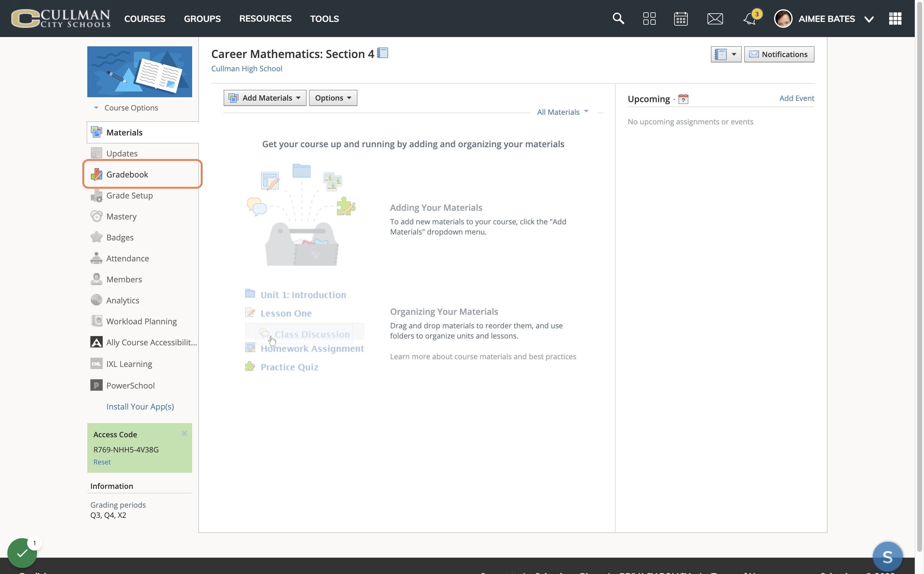Expand All Materials filter
Screen dimensions: 924x574
(x=563, y=112)
